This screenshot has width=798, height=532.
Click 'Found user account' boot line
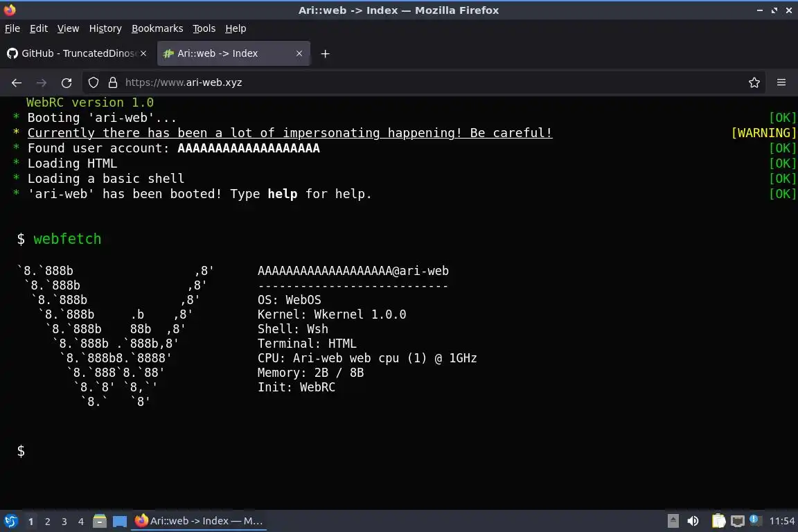click(174, 148)
